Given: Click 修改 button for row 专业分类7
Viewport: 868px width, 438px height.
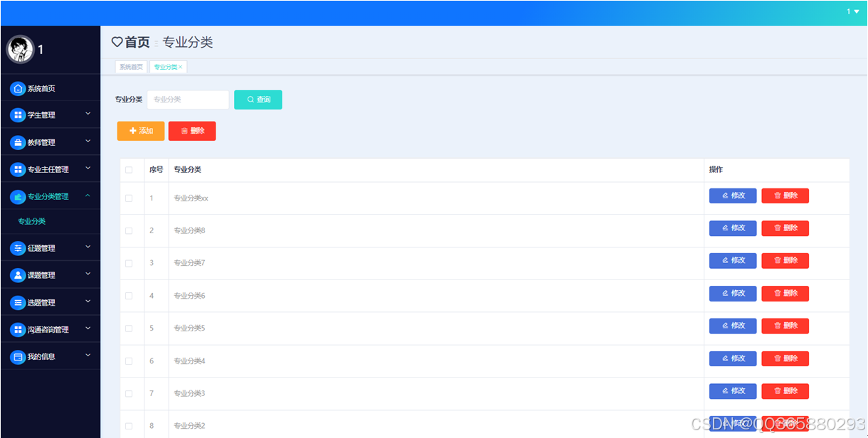Looking at the screenshot, I should pyautogui.click(x=733, y=261).
